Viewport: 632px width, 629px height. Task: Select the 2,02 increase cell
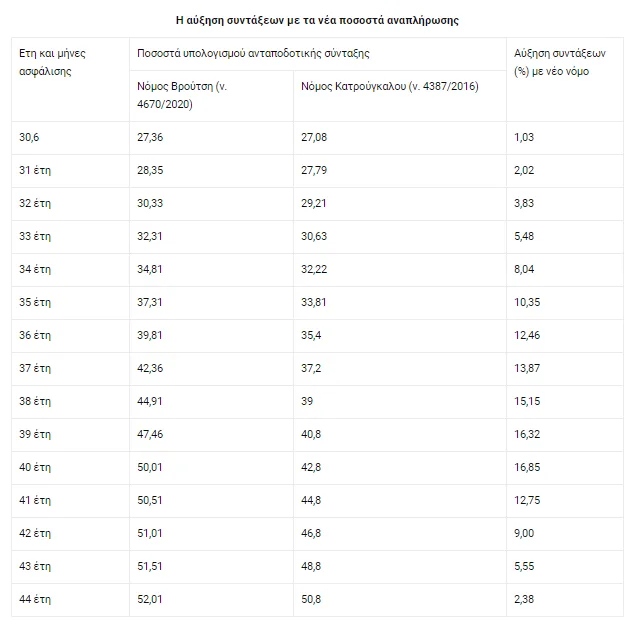(x=524, y=169)
